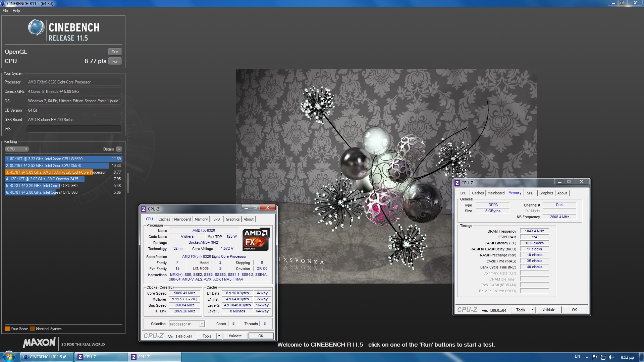
Task: Click brown Identical System legend swatch
Action: pyautogui.click(x=32, y=329)
